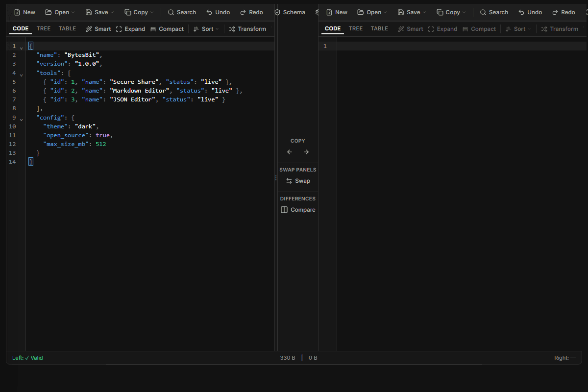Copy content to right using right arrow
Viewport: 588px width, 392px height.
[x=306, y=152]
